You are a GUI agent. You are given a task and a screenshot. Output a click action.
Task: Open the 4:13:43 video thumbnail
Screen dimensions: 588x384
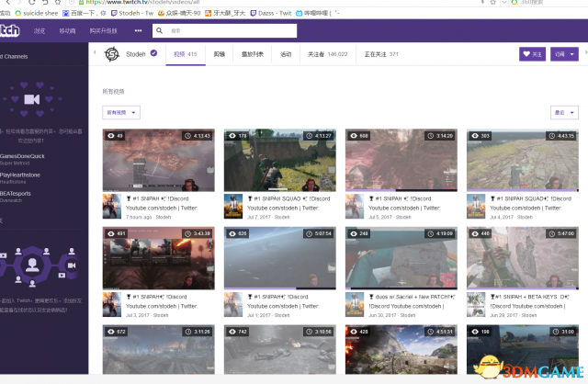(159, 160)
